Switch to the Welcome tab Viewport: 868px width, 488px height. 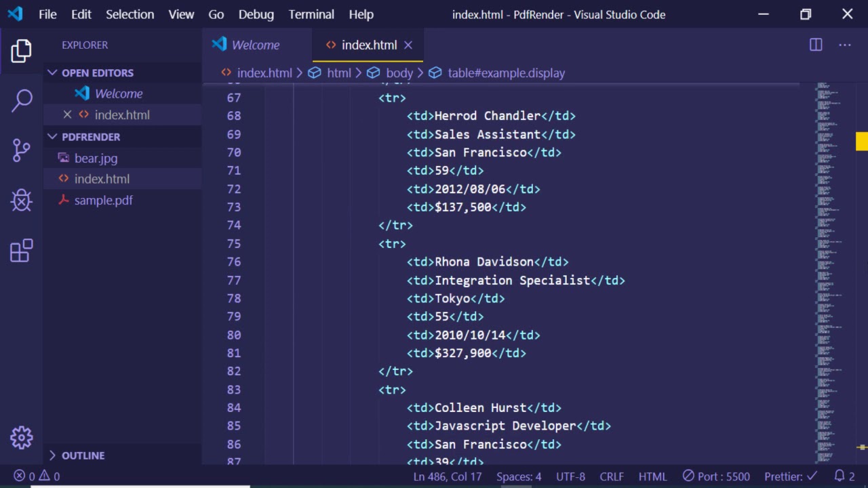pyautogui.click(x=255, y=45)
